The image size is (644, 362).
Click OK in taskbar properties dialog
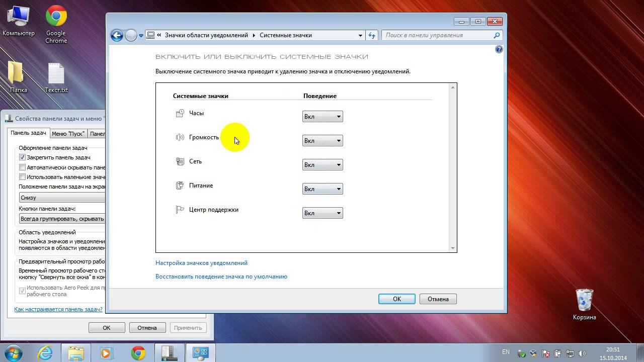(107, 328)
